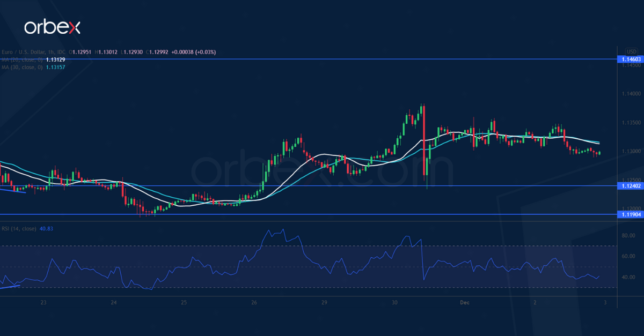Click the 40.83 RSI value readout
This screenshot has height=336, width=644.
[x=45, y=229]
